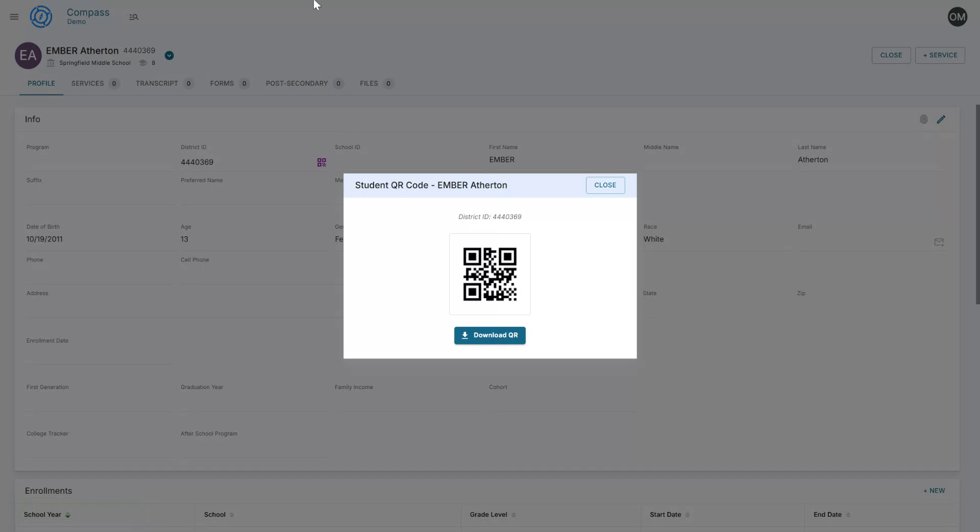Viewport: 980px width, 532px height.
Task: Close the Student QR Code dialog
Action: click(x=605, y=185)
